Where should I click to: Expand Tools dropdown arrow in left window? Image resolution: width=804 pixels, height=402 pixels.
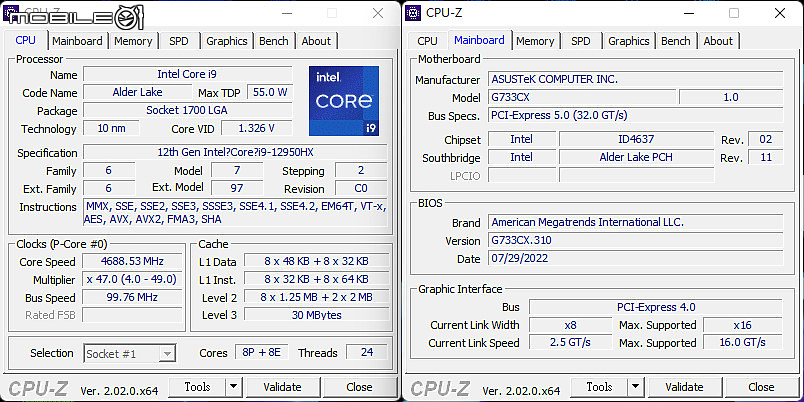(x=233, y=387)
